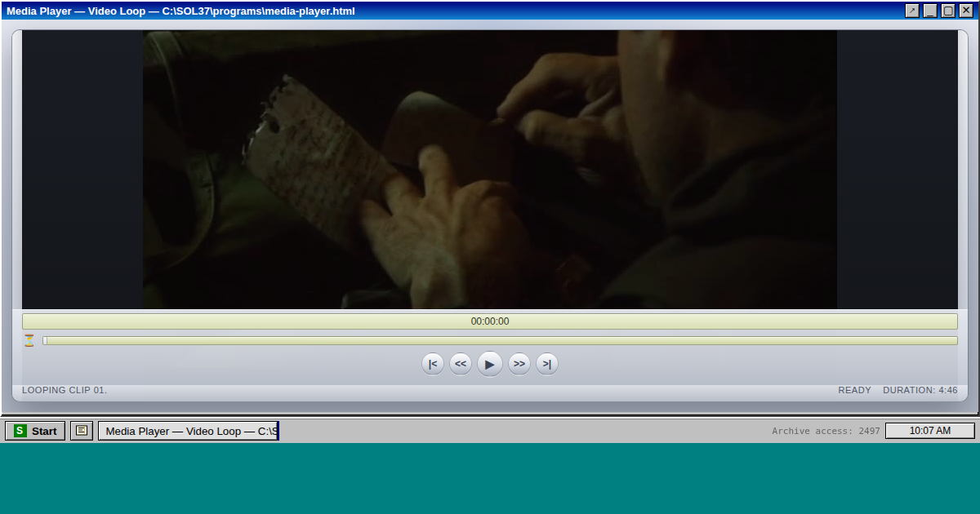Click the video frame in the player
The height and width of the screenshot is (514, 980).
pyautogui.click(x=490, y=170)
